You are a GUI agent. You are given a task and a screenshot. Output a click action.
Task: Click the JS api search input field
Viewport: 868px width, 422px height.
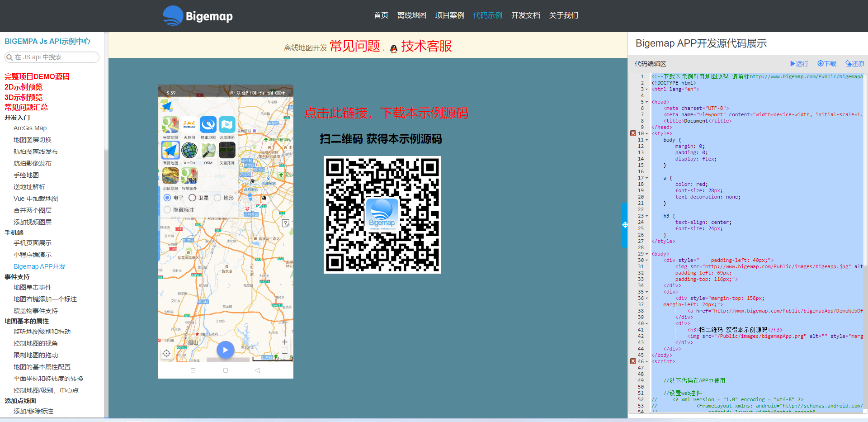coord(52,57)
